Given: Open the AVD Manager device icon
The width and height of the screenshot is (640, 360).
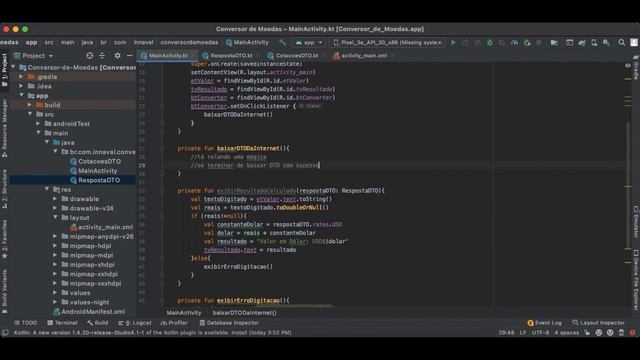Looking at the screenshot, I should (x=594, y=42).
